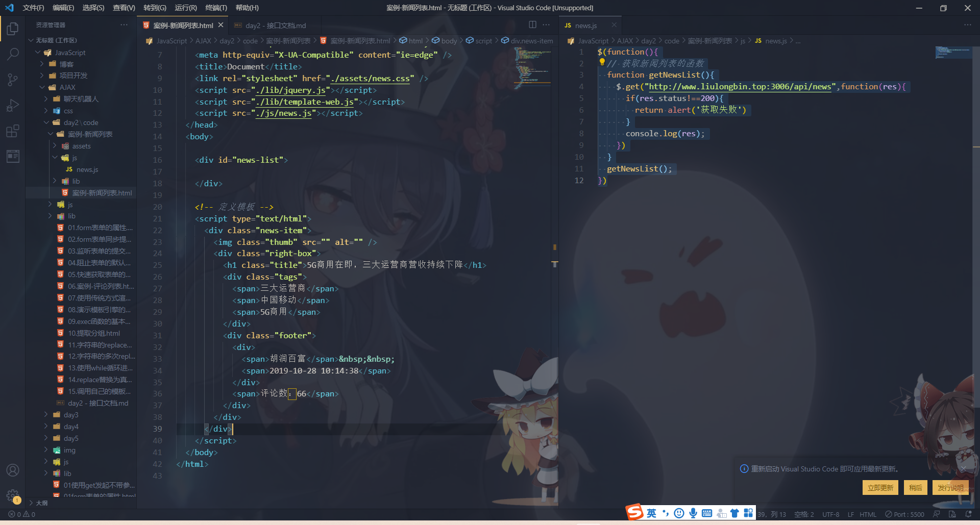
Task: Expand the 项目开发 folder
Action: click(x=81, y=76)
